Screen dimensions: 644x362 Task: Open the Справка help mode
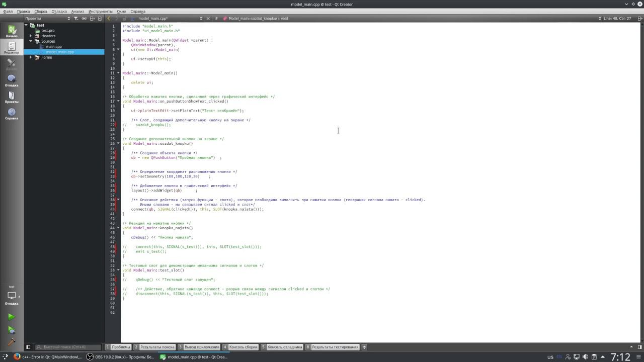click(x=12, y=114)
